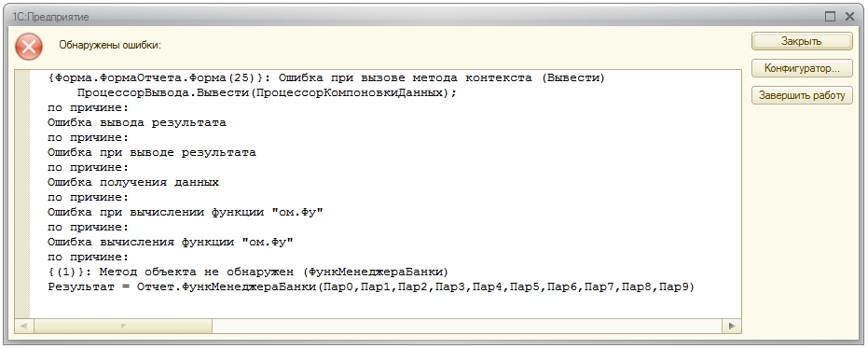868x349 pixels.
Task: Click the "Обнаружены ошибки:" label
Action: click(x=110, y=45)
